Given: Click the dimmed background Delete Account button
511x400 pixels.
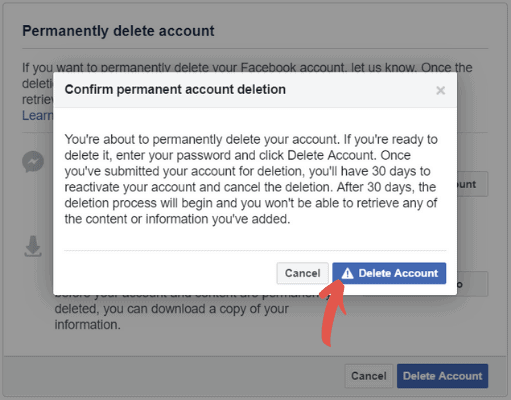Looking at the screenshot, I should 442,376.
